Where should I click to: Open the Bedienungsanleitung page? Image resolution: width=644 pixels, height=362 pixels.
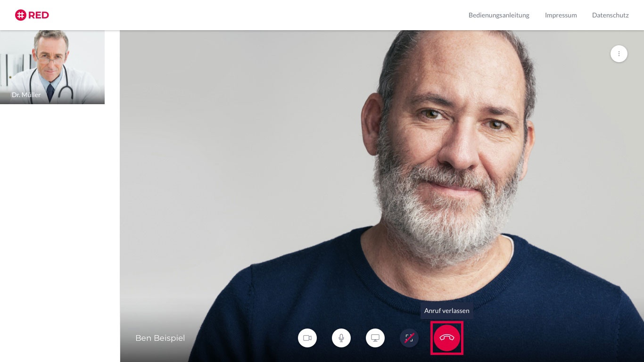point(499,15)
